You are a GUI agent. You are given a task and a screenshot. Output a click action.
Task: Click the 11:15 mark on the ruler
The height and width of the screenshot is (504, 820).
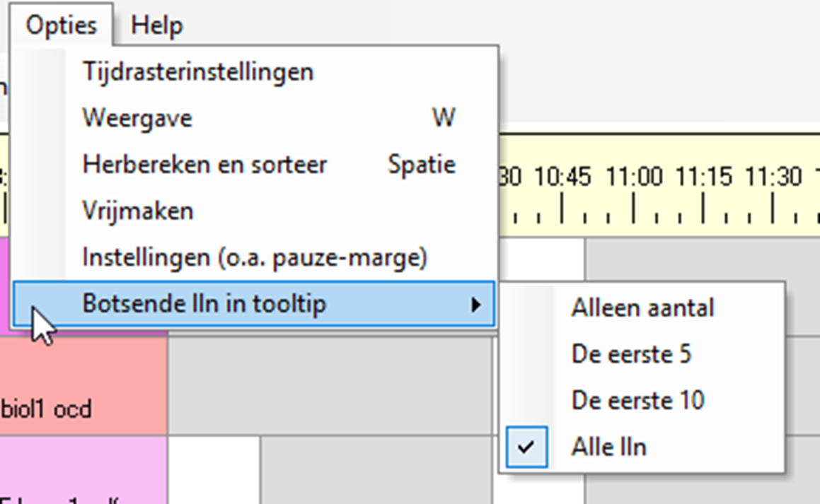coord(703,177)
